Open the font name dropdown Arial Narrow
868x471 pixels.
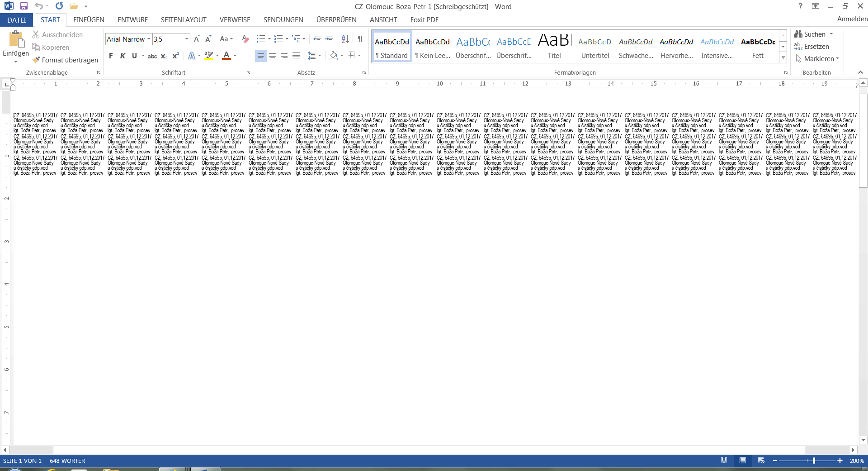coord(149,39)
